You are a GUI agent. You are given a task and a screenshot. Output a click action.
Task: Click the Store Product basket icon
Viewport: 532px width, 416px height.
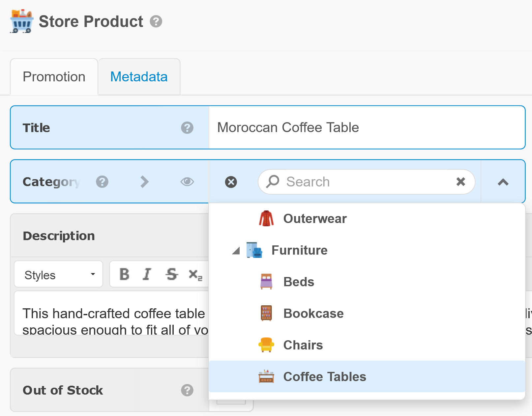[x=21, y=21]
